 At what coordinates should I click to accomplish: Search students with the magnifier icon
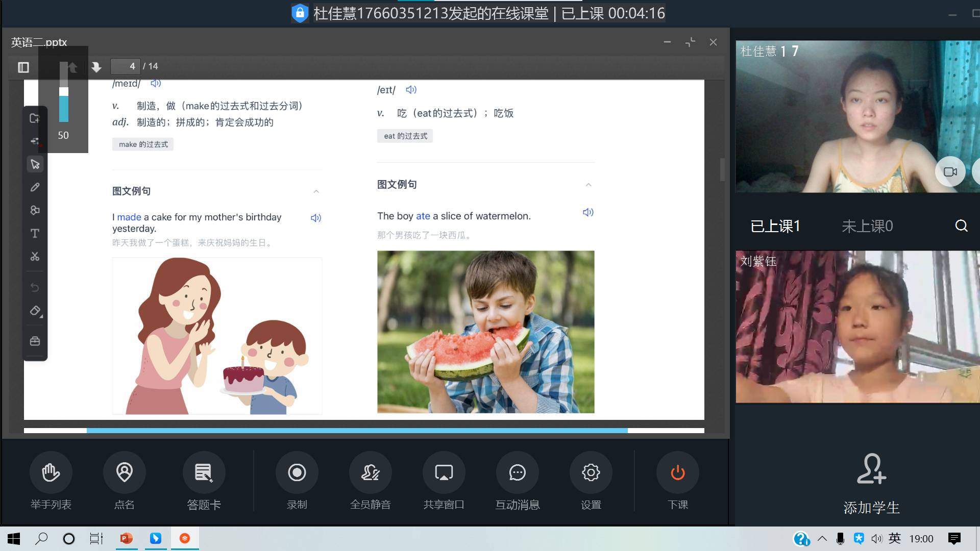pyautogui.click(x=962, y=226)
